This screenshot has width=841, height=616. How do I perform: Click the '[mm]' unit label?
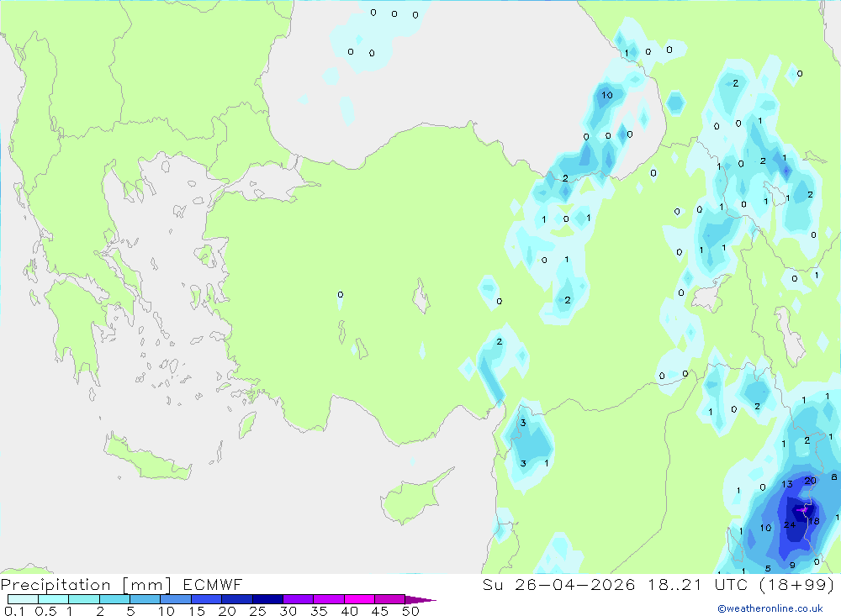pos(147,585)
